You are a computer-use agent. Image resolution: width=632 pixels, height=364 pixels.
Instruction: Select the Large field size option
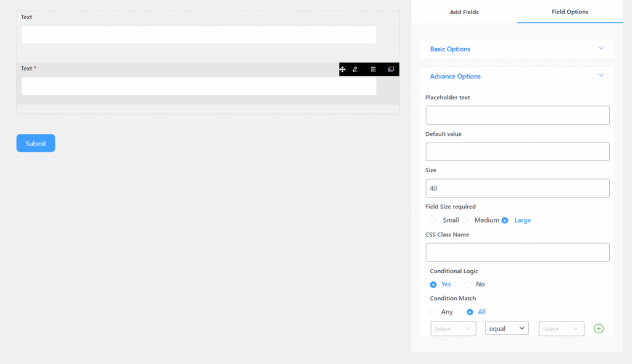[505, 220]
